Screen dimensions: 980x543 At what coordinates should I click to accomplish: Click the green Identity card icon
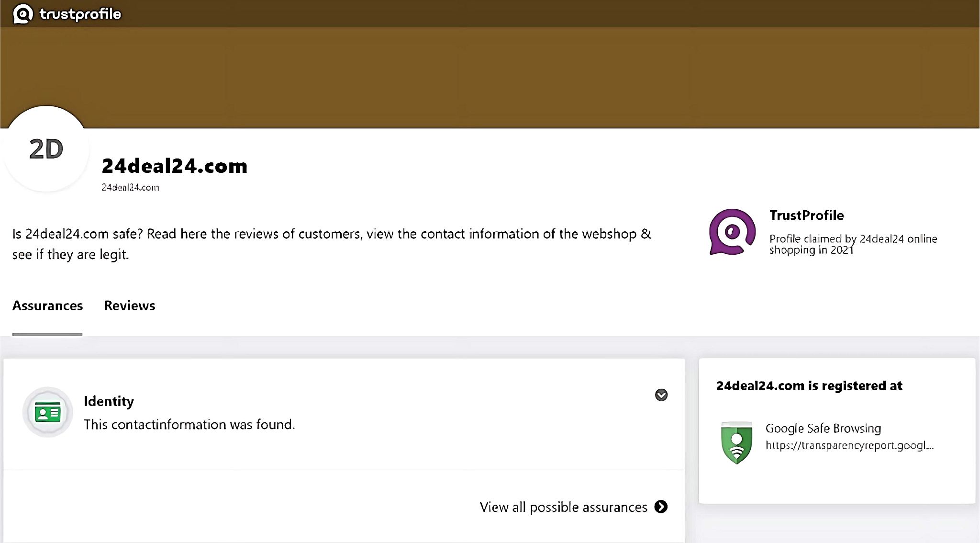[48, 412]
